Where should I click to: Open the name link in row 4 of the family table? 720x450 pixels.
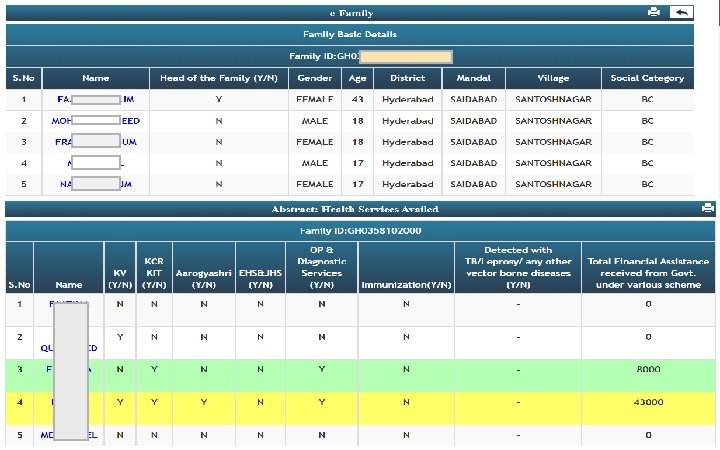96,163
